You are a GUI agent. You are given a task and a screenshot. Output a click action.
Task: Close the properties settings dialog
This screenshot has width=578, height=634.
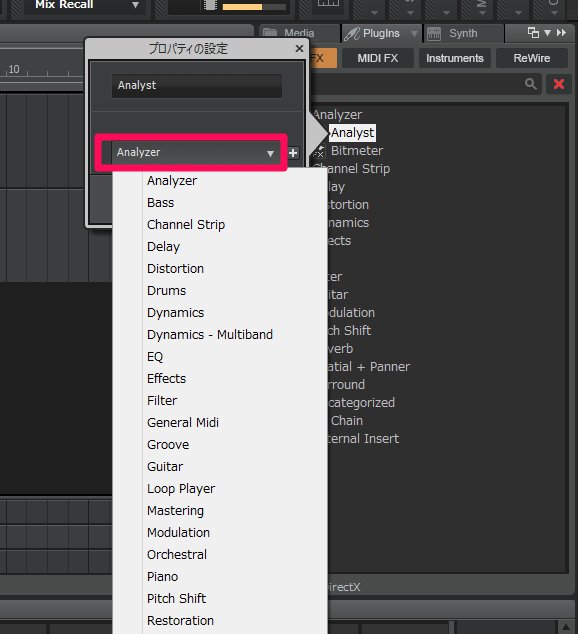pyautogui.click(x=300, y=49)
